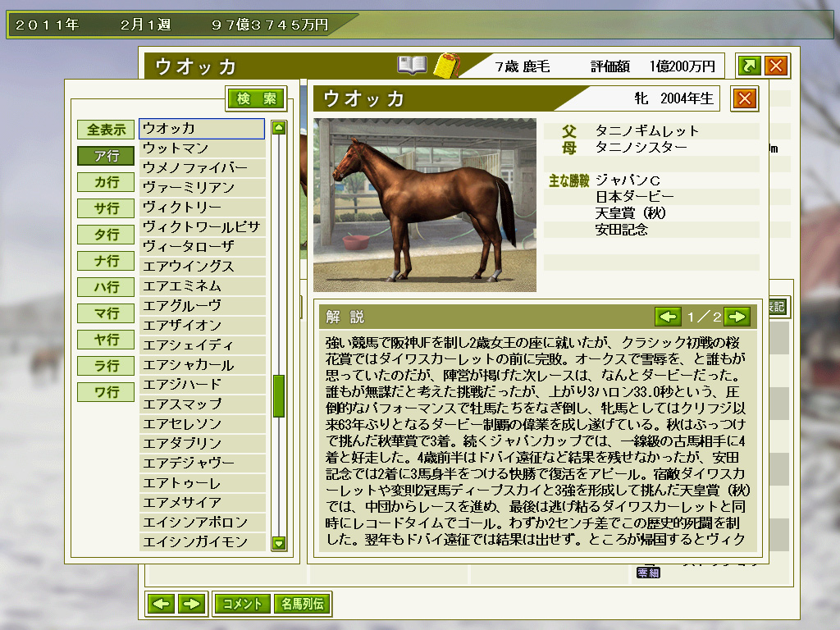840x630 pixels.
Task: Select エアエミネム in the horse list
Action: pos(202,286)
